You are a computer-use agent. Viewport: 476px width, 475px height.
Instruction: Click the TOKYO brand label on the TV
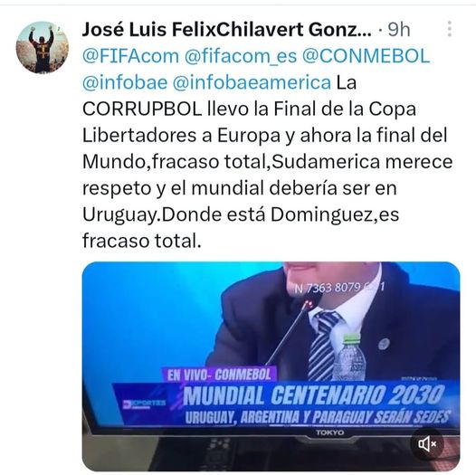pos(330,432)
